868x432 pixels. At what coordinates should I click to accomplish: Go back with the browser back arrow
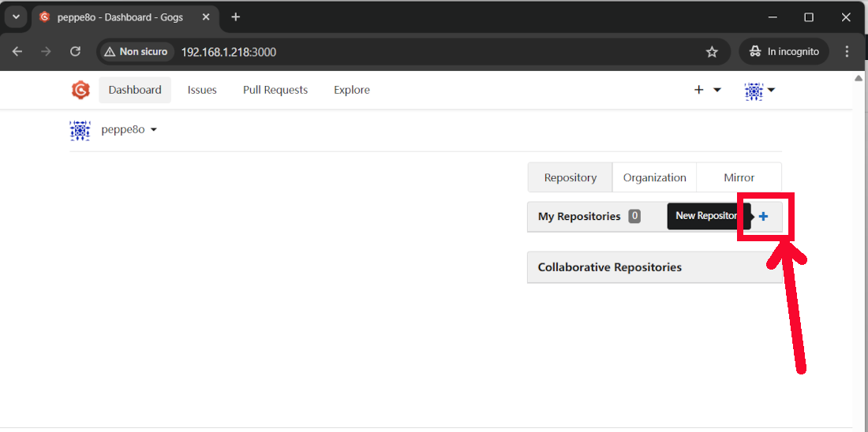[17, 52]
